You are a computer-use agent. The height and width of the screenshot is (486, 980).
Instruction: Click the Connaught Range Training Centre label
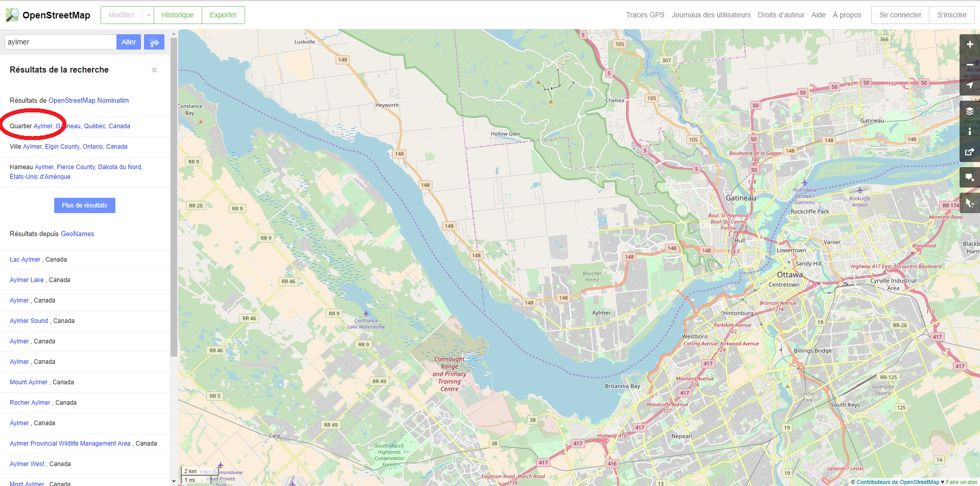coord(449,374)
